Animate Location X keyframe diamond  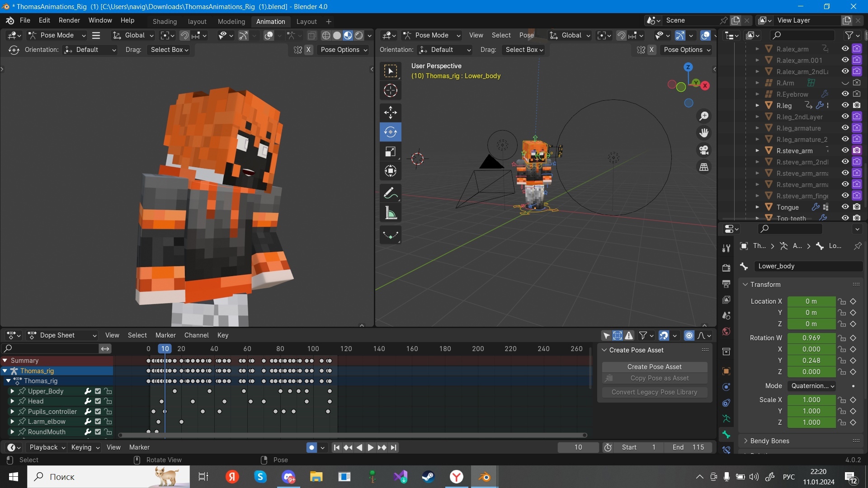(853, 301)
